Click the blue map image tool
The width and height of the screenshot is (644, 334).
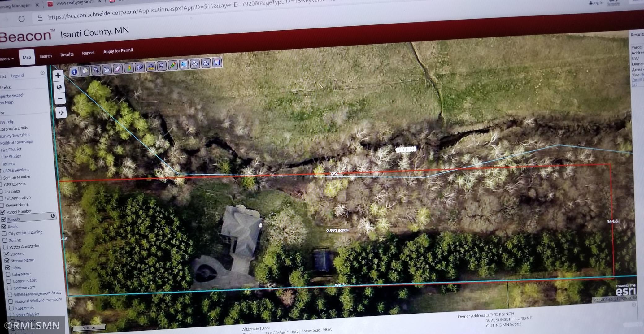click(x=184, y=64)
